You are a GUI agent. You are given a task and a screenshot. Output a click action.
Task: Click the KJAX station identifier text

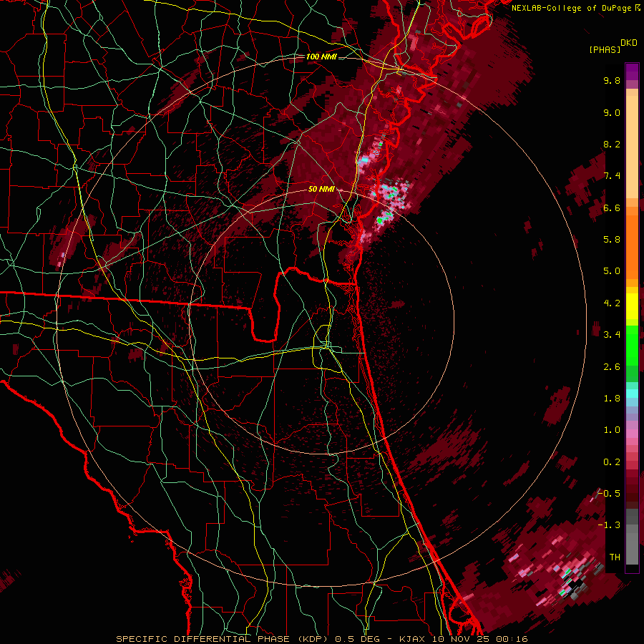[x=411, y=639]
